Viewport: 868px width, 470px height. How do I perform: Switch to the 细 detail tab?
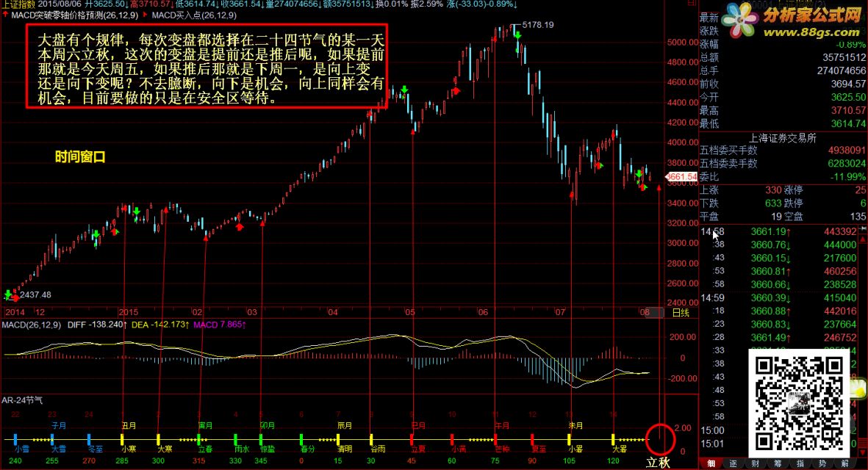pos(711,463)
